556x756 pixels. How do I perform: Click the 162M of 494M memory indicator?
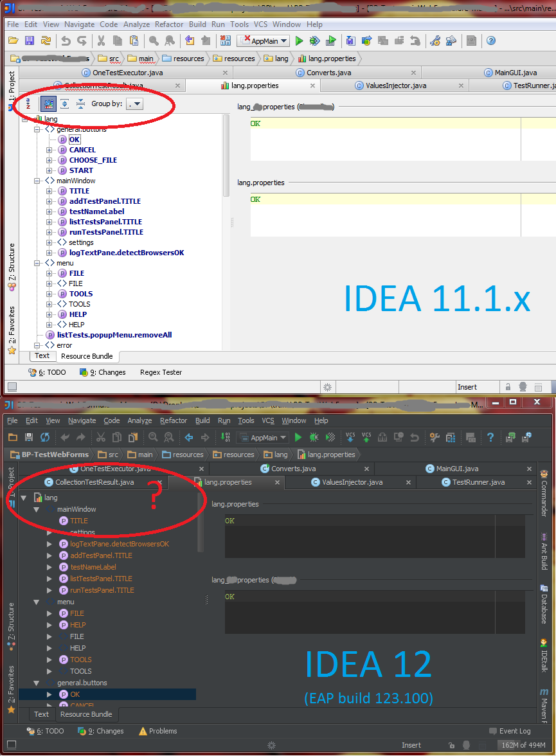(x=523, y=745)
